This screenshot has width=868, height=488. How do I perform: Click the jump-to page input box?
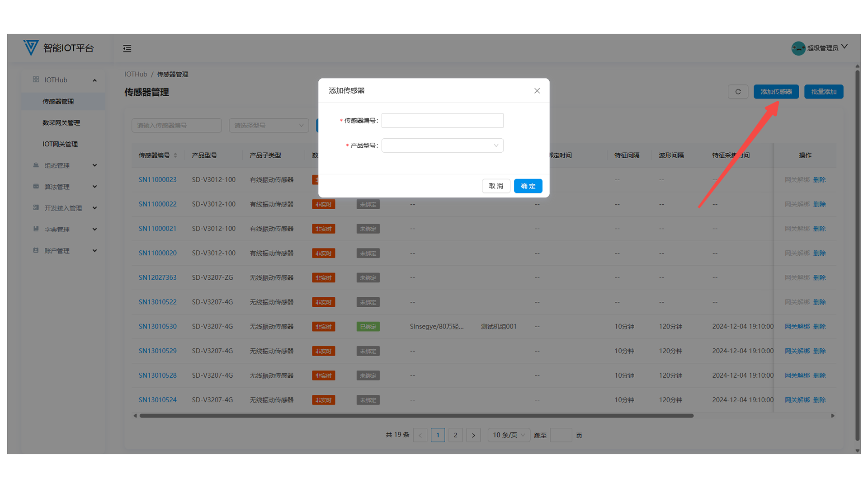tap(561, 435)
